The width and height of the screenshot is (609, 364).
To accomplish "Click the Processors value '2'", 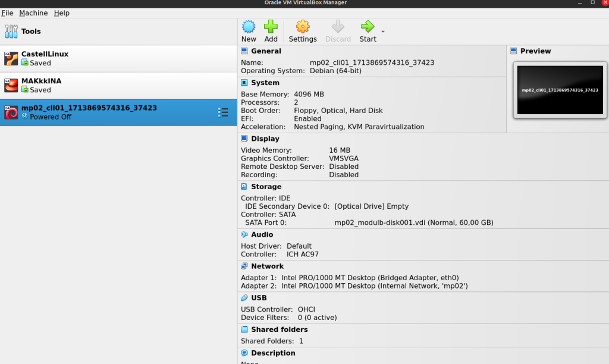I will pos(296,102).
